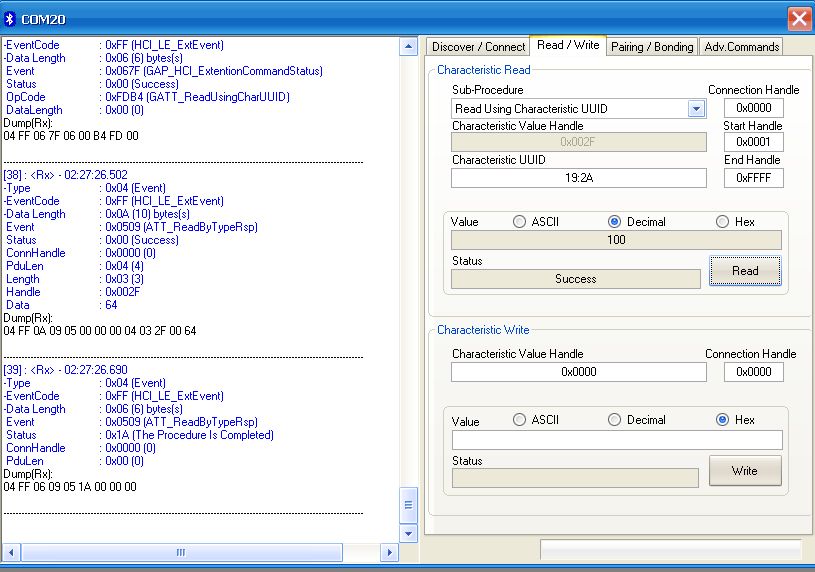
Task: Click the Length line 0x03 (3)
Action: 75,279
